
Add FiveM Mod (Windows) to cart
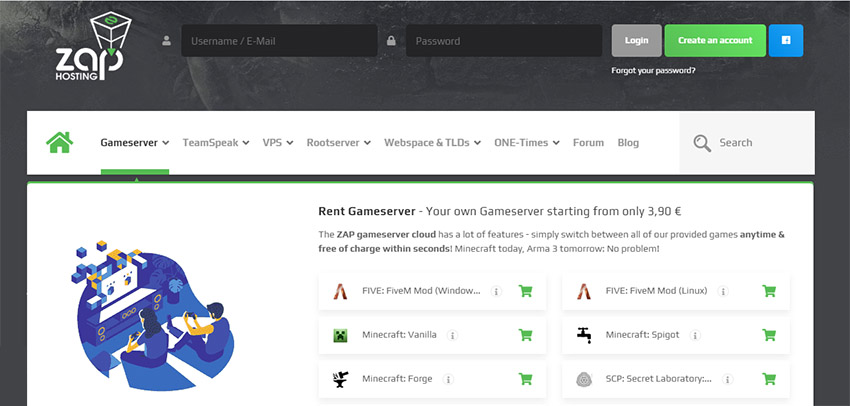pos(525,291)
